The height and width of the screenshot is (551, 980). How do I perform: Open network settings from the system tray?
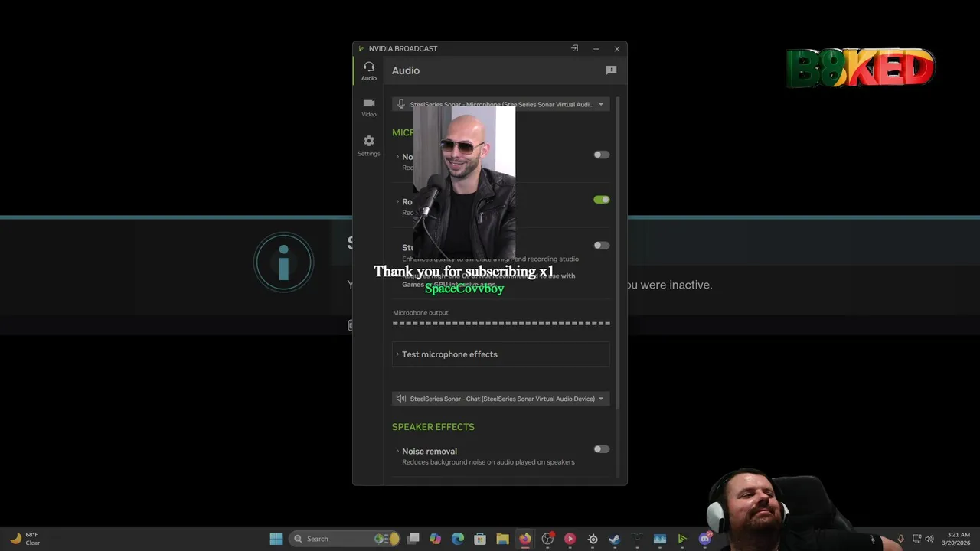(916, 539)
